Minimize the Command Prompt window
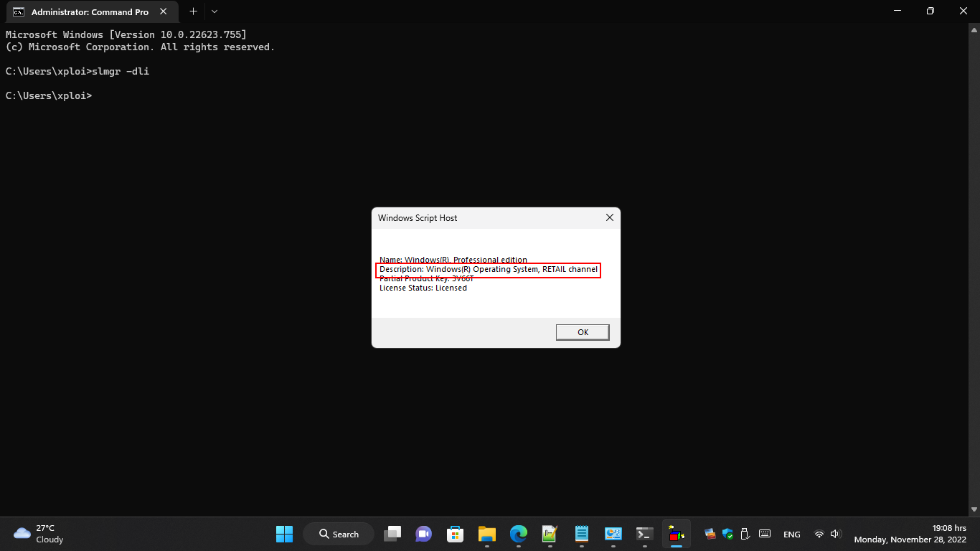The width and height of the screenshot is (980, 551). click(897, 11)
